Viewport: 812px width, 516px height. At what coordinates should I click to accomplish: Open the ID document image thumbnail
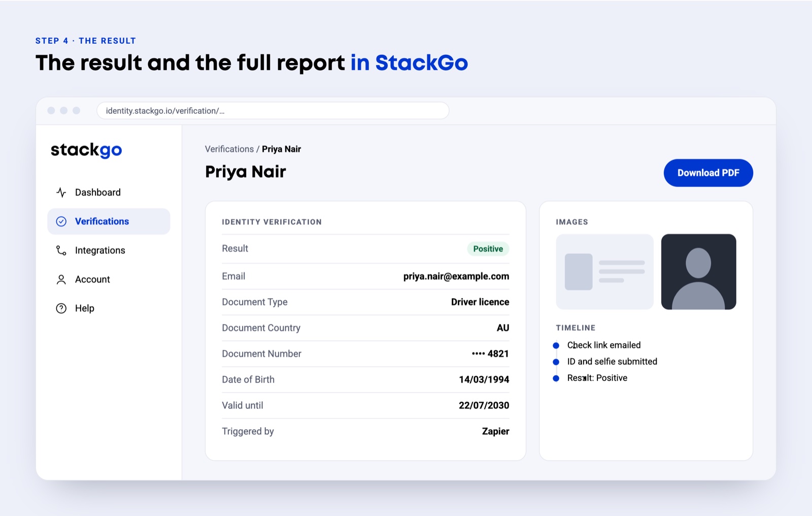point(604,272)
